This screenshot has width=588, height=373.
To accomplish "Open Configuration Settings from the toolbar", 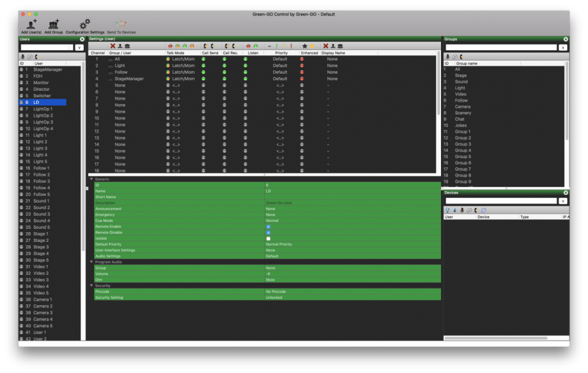I will click(x=85, y=25).
